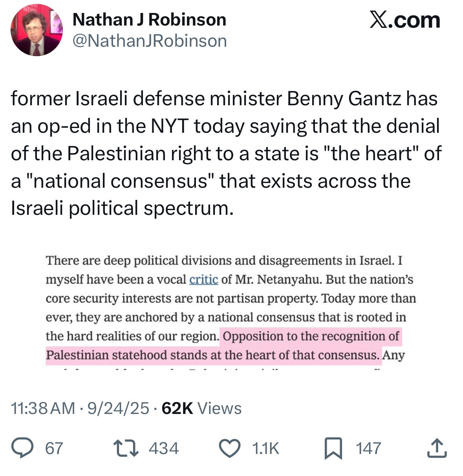The height and width of the screenshot is (476, 463).
Task: Open the 67 replies count
Action: tap(54, 448)
